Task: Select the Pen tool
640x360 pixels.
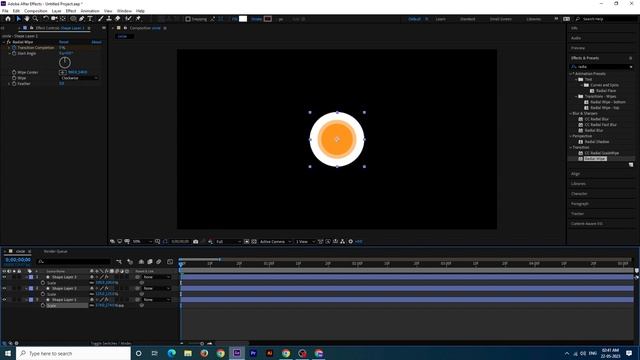Action: tap(82, 19)
